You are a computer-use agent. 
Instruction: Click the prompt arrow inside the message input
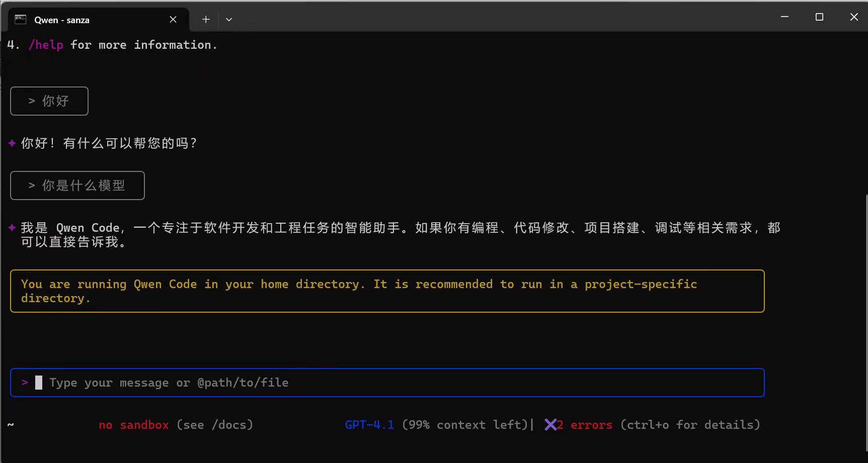pos(25,382)
